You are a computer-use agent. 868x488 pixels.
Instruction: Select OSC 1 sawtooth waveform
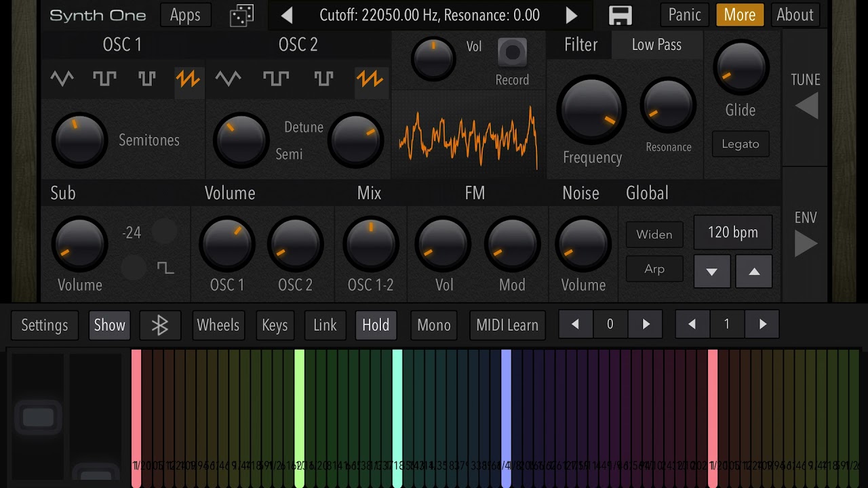click(x=188, y=79)
